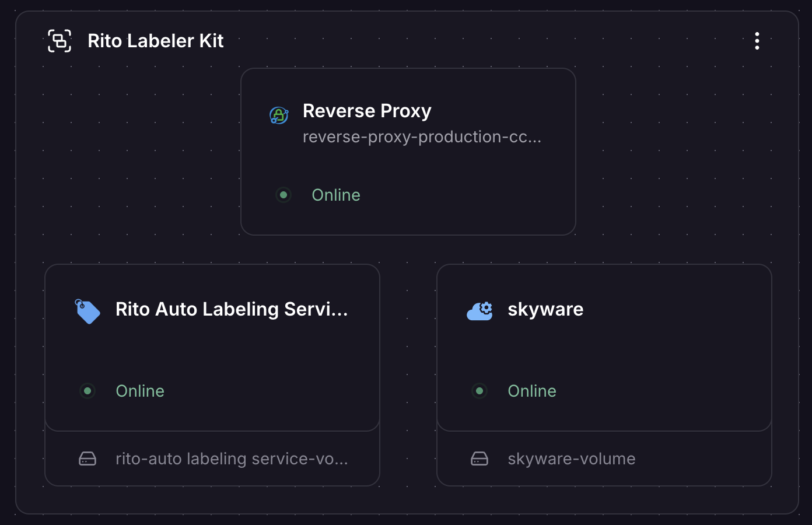Viewport: 812px width, 525px height.
Task: Click the rito-auto labeling volume disk icon
Action: click(x=87, y=459)
